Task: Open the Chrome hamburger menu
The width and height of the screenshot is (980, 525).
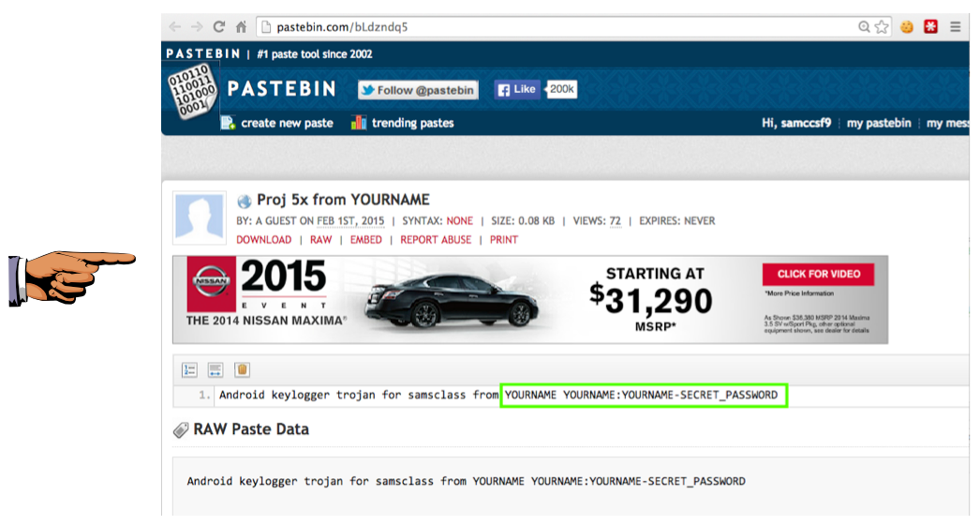Action: coord(955,27)
